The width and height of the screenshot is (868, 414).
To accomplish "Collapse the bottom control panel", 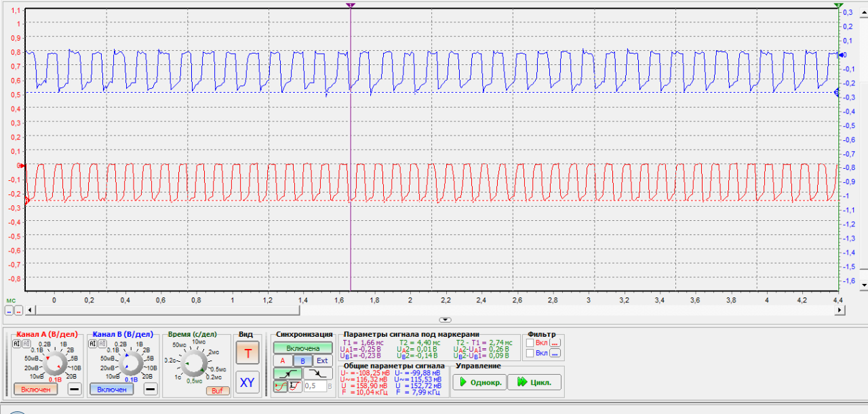I will tap(445, 319).
